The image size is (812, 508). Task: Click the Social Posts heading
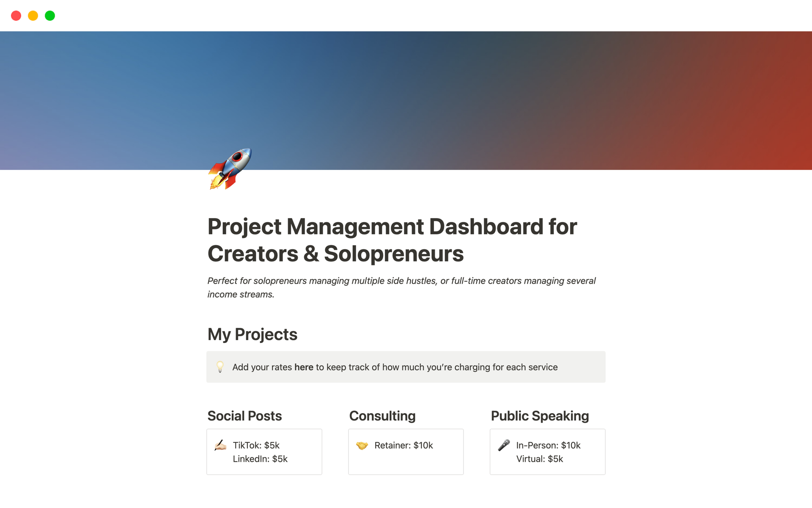pyautogui.click(x=244, y=416)
